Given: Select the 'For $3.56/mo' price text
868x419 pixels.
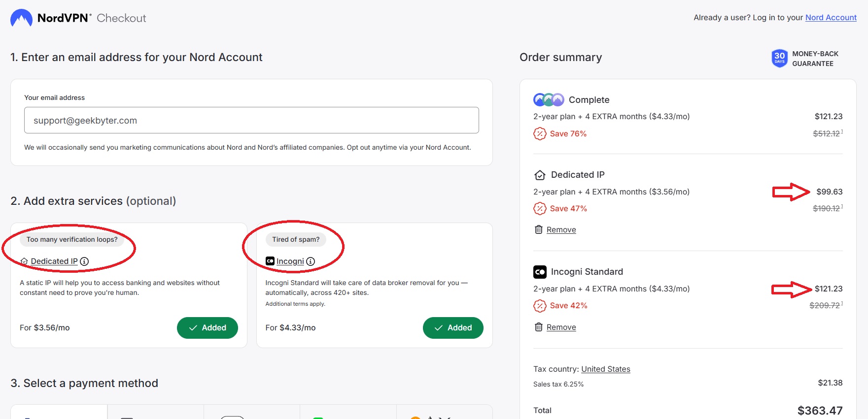Looking at the screenshot, I should click(x=45, y=328).
